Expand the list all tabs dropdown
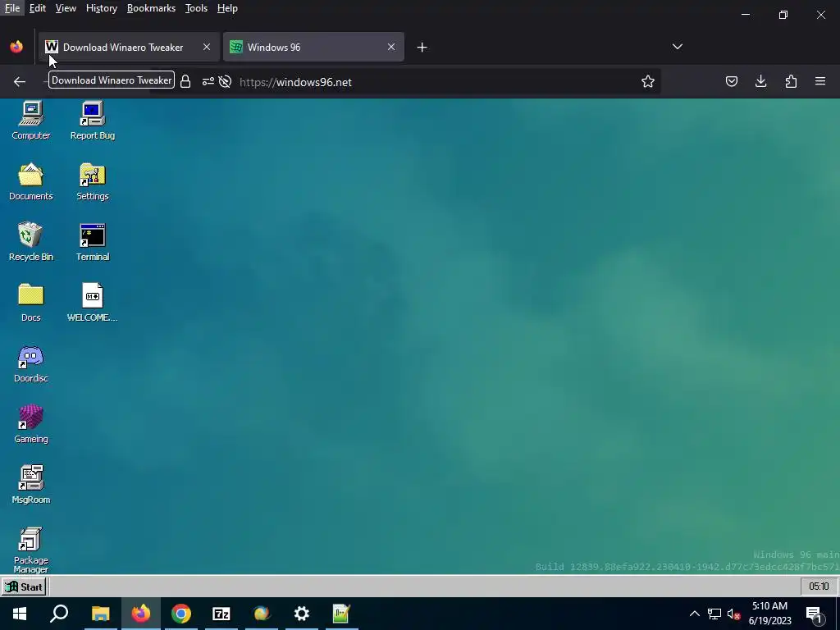Screen dimensions: 840x630 [x=677, y=47]
